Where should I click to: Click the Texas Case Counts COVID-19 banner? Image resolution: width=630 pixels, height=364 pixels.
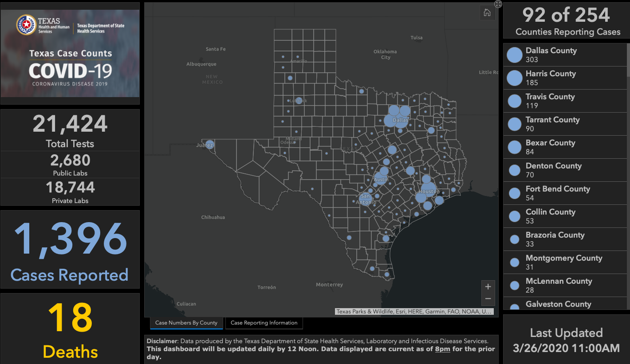coord(70,67)
